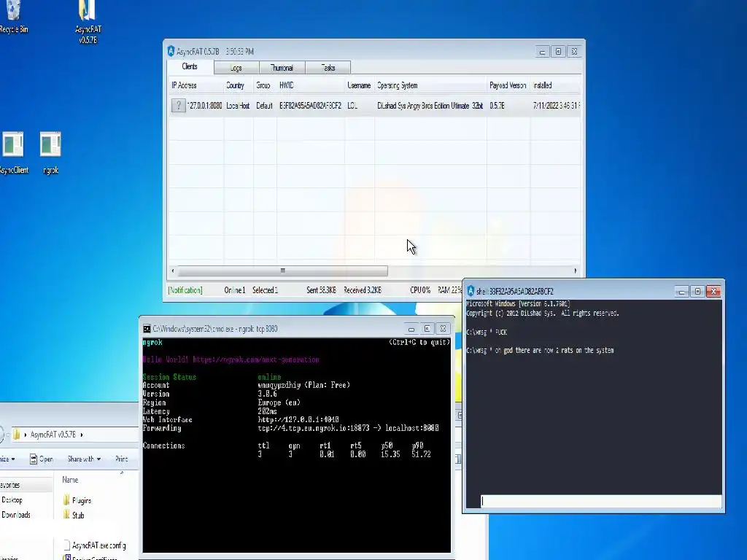Click the HWID E3F82A95A5AD82AF8CF2 cell
The image size is (747, 560).
pos(310,106)
